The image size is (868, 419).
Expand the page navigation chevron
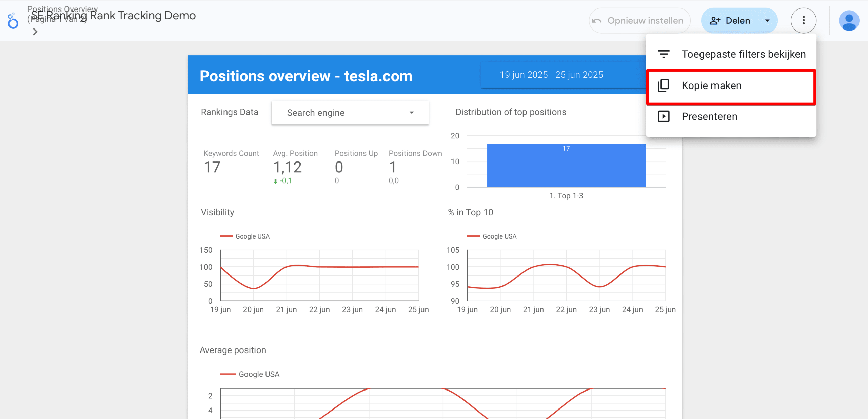[x=35, y=32]
